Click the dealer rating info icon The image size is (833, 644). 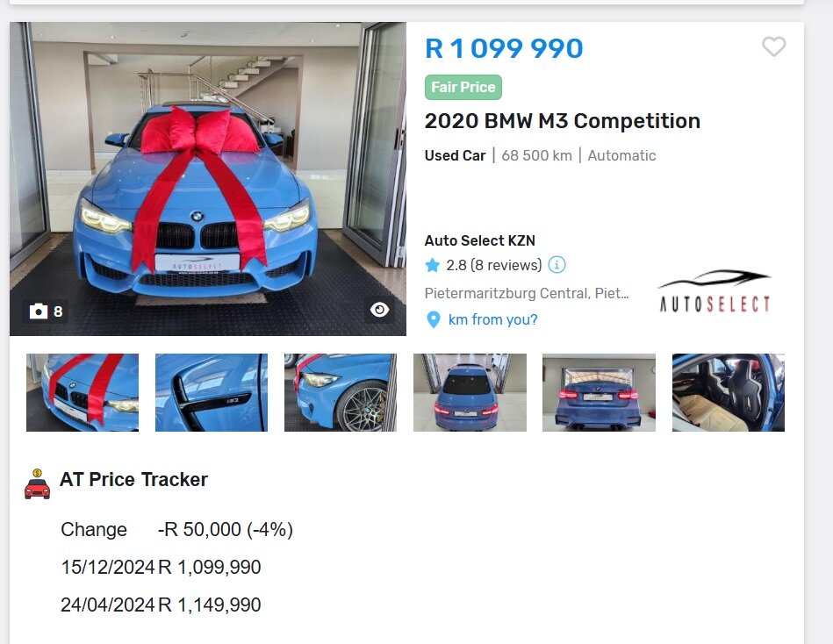[x=557, y=264]
